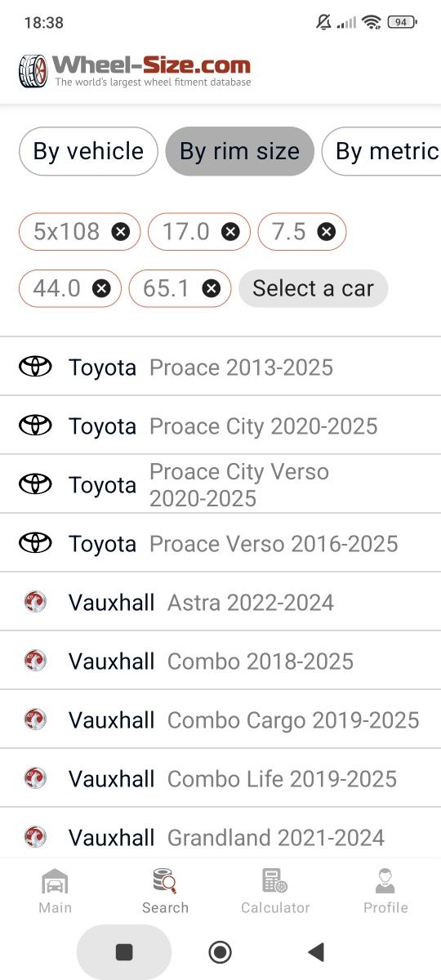
Task: Open recent apps with square button
Action: pyautogui.click(x=124, y=951)
